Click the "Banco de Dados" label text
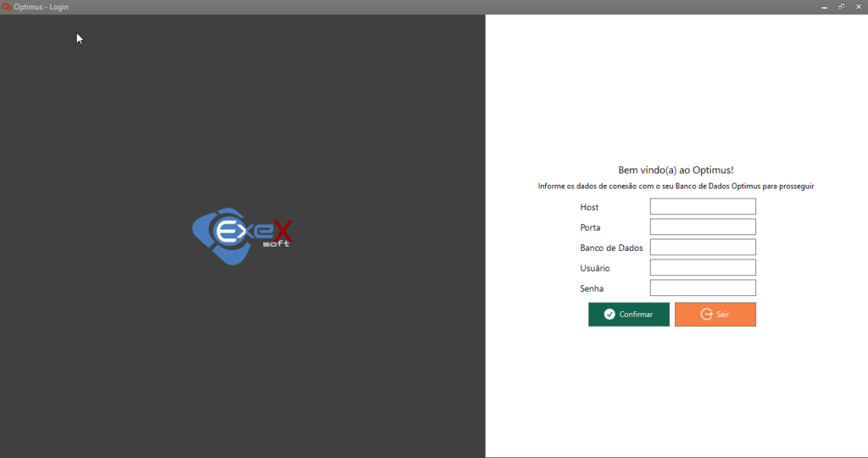868x458 pixels. 611,249
